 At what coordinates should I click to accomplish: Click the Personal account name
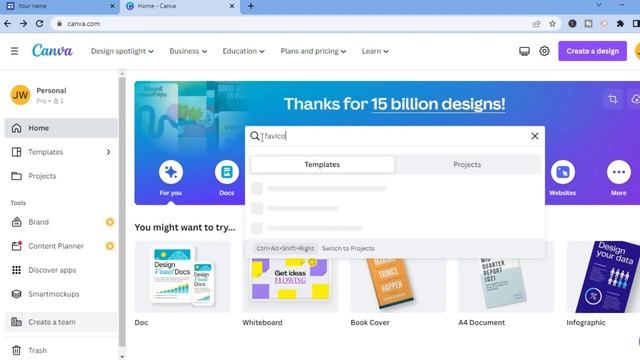click(51, 91)
